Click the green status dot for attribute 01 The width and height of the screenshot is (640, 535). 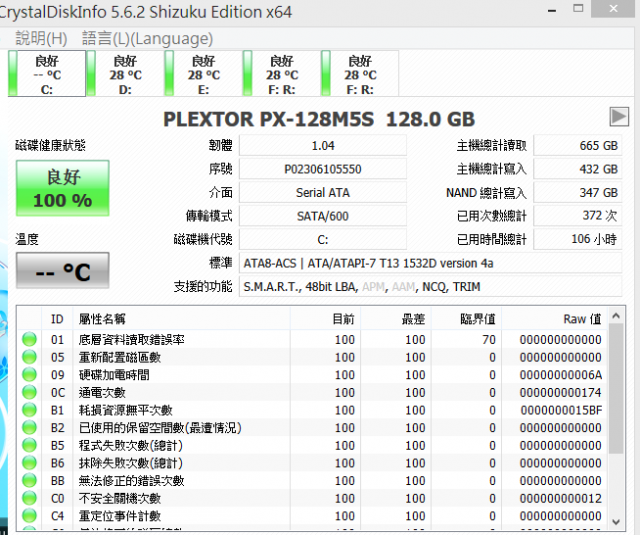coord(29,339)
